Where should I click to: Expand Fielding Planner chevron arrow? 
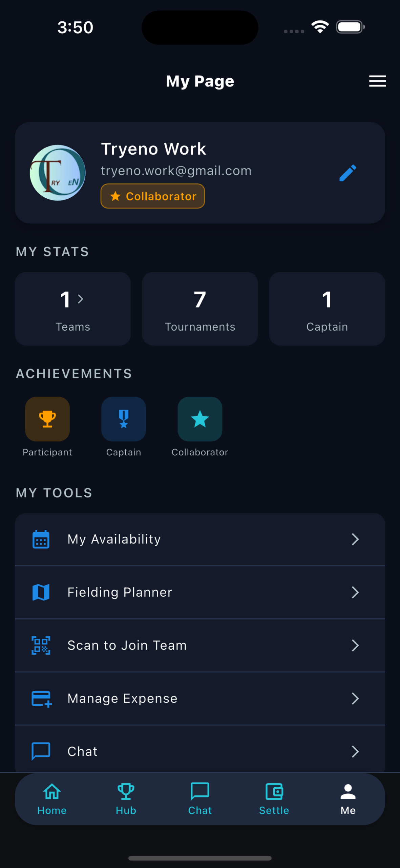point(355,592)
